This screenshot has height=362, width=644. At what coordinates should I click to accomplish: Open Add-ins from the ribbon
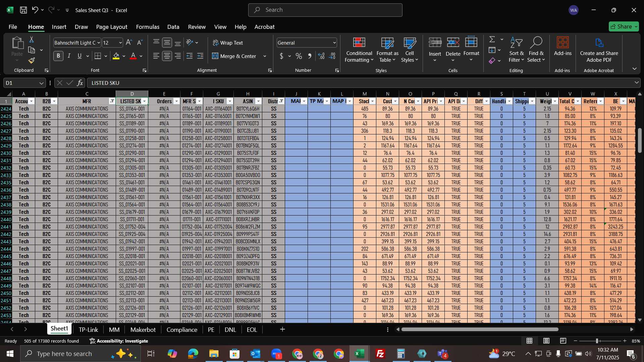pyautogui.click(x=562, y=47)
